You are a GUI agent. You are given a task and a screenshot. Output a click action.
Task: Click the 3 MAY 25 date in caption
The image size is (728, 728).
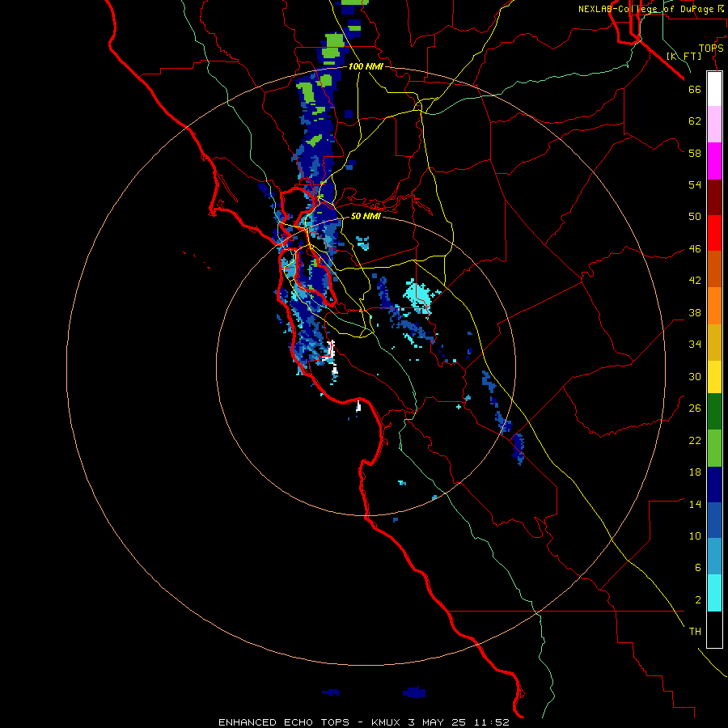click(x=438, y=722)
